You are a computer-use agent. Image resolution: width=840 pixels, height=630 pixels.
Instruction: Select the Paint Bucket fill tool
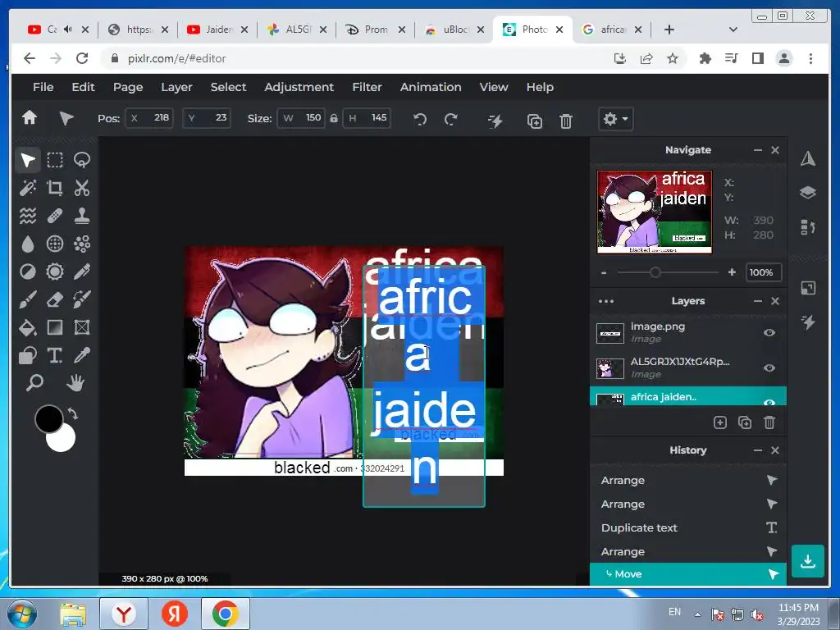(28, 327)
